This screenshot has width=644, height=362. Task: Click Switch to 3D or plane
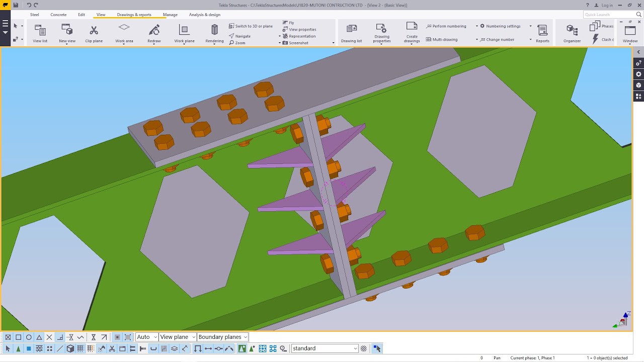pyautogui.click(x=251, y=26)
